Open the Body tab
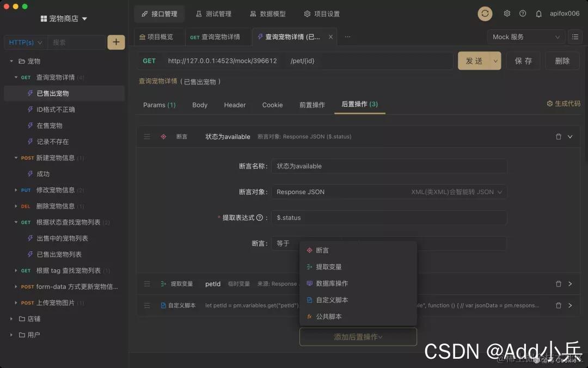The height and width of the screenshot is (368, 588). pyautogui.click(x=199, y=105)
